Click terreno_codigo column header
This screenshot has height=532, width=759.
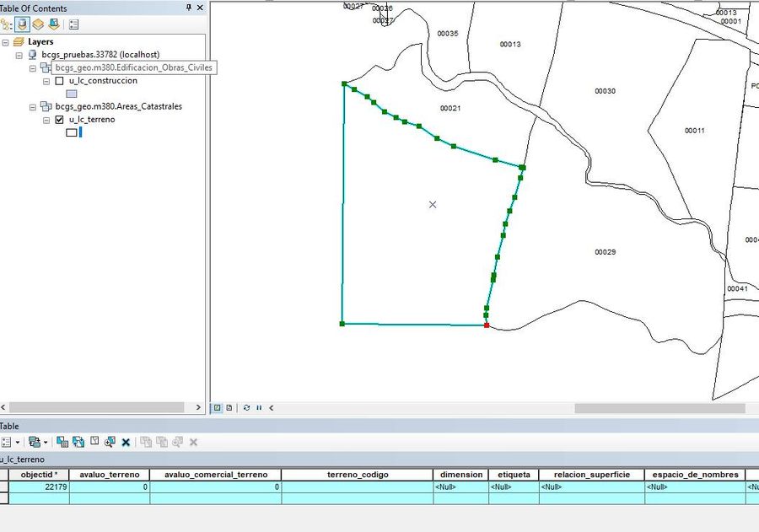358,475
